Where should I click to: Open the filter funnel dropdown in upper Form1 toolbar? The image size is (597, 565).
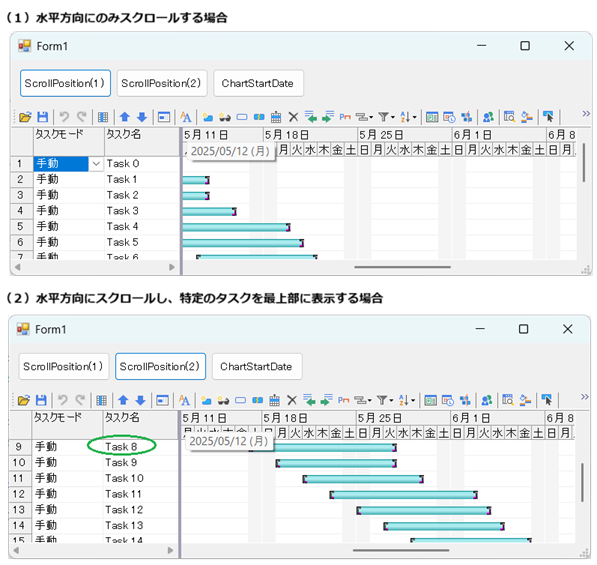coord(386,117)
